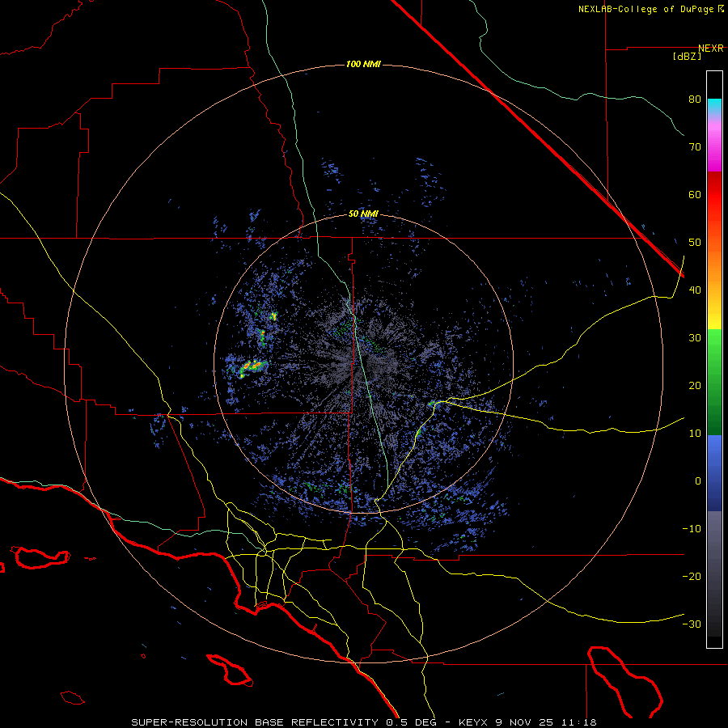
Task: Click BASE REFLECTIVITY in the bottom caption
Action: [316, 722]
